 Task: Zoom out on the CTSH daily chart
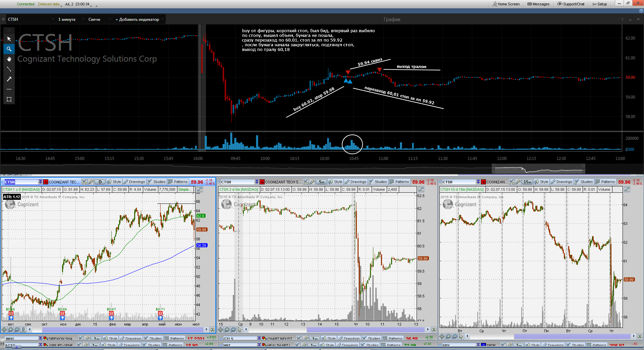[x=17, y=330]
